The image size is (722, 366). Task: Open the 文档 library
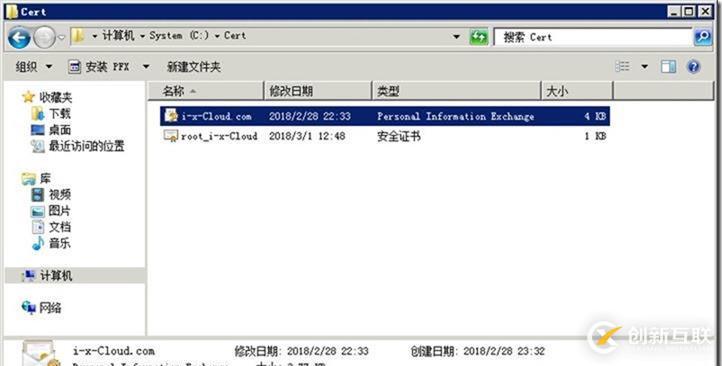(x=60, y=227)
